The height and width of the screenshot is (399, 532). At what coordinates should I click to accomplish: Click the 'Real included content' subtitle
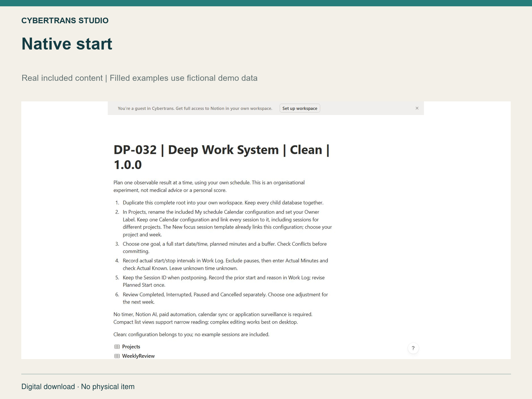(139, 78)
